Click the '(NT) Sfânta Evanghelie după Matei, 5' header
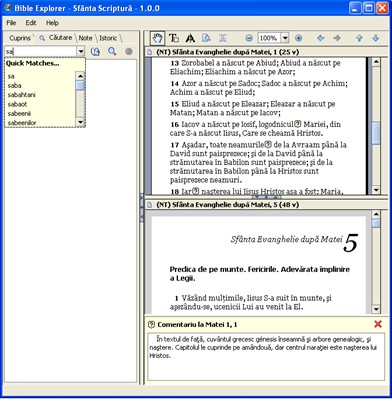The height and width of the screenshot is (400, 392). coord(227,205)
